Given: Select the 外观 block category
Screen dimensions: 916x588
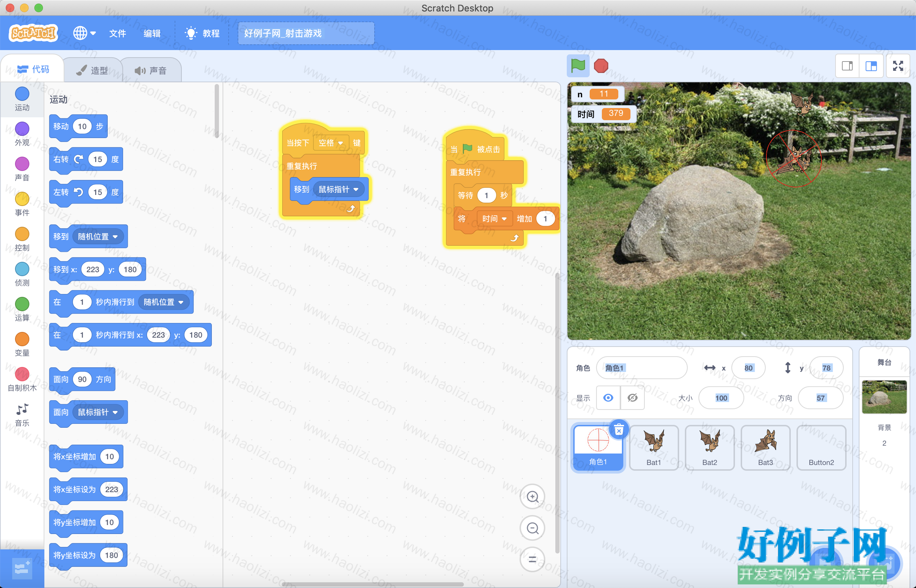Looking at the screenshot, I should (22, 134).
